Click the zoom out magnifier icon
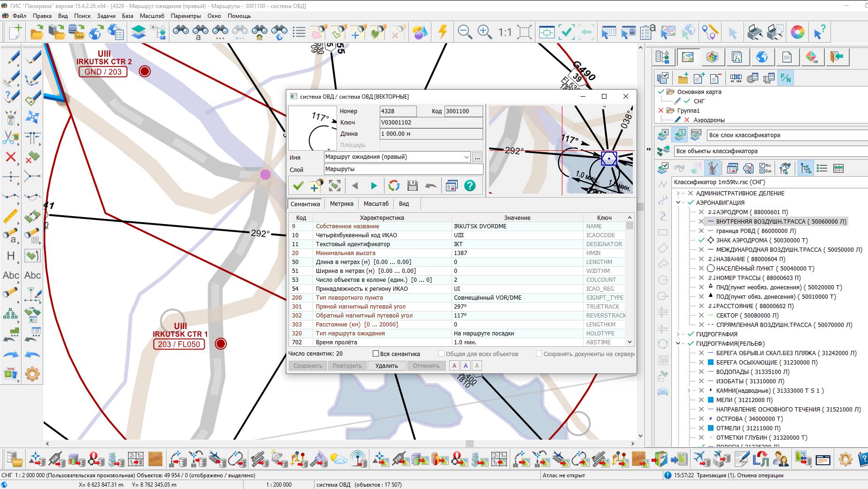This screenshot has width=868, height=489. (x=465, y=32)
